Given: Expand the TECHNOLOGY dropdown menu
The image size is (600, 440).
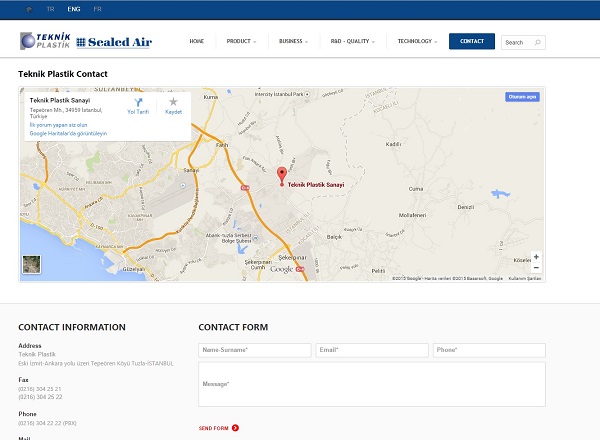Looking at the screenshot, I should coord(417,41).
